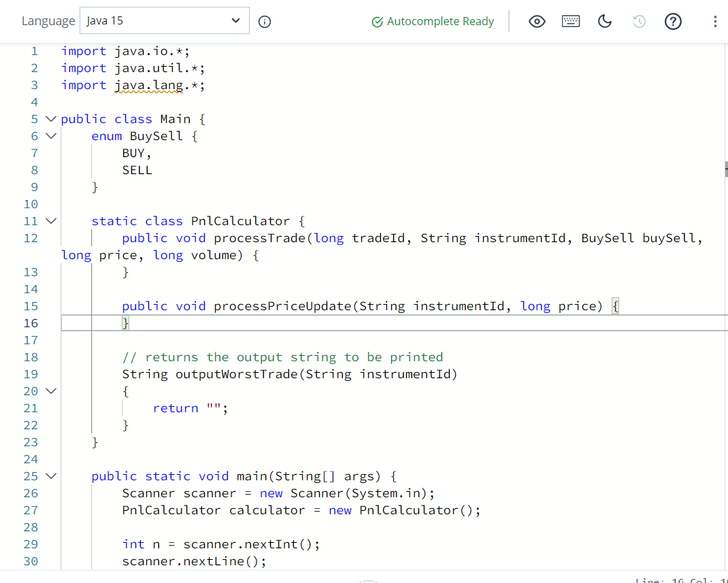Collapse the main method at line 25

(50, 476)
